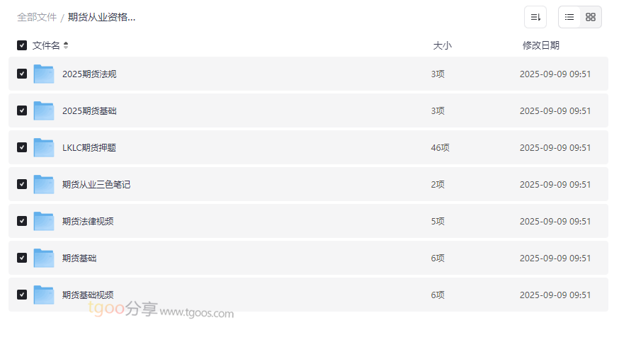
Task: Toggle the select-all checkbox in header
Action: tap(22, 45)
